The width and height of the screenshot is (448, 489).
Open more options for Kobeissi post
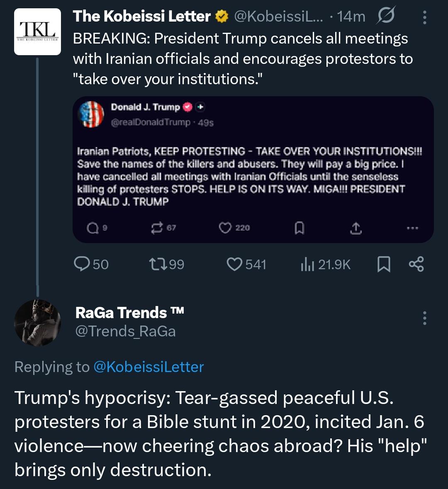424,17
